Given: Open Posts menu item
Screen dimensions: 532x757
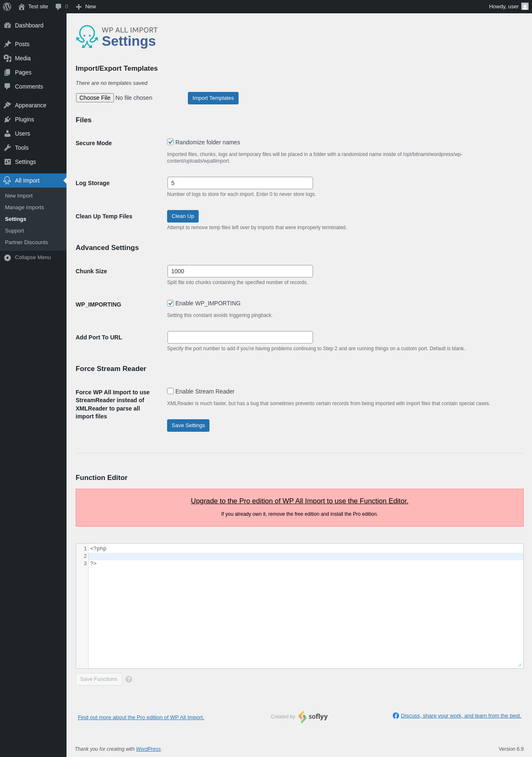Looking at the screenshot, I should pos(33,44).
